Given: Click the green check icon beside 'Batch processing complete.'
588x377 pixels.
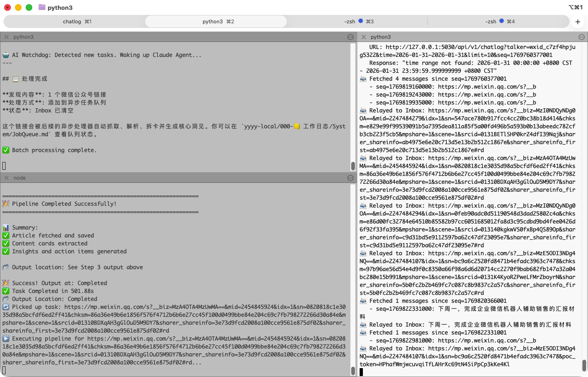Looking at the screenshot, I should click(x=6, y=150).
